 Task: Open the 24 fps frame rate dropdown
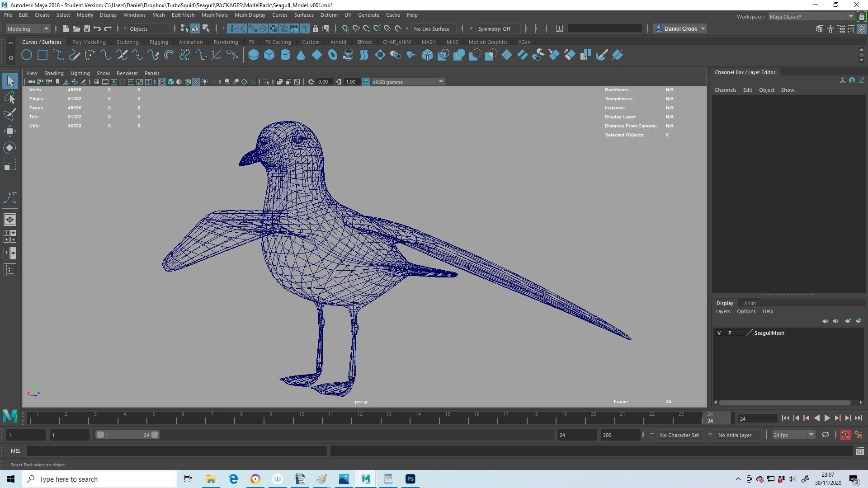(793, 435)
